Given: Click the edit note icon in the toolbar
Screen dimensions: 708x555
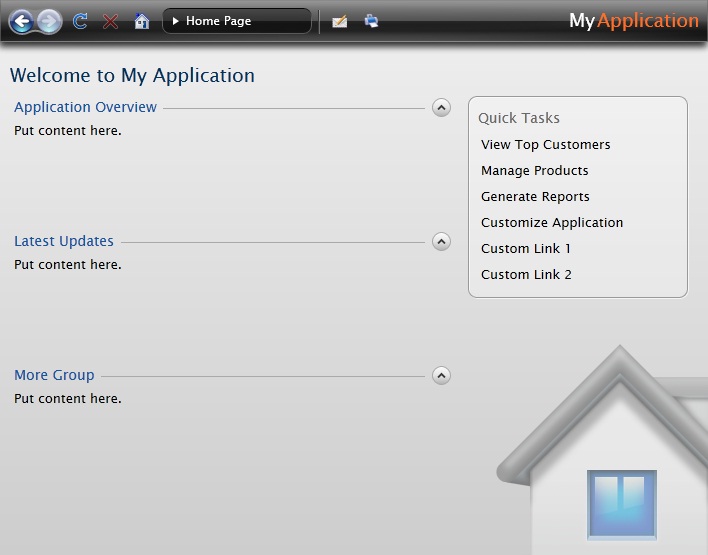Looking at the screenshot, I should pos(340,21).
